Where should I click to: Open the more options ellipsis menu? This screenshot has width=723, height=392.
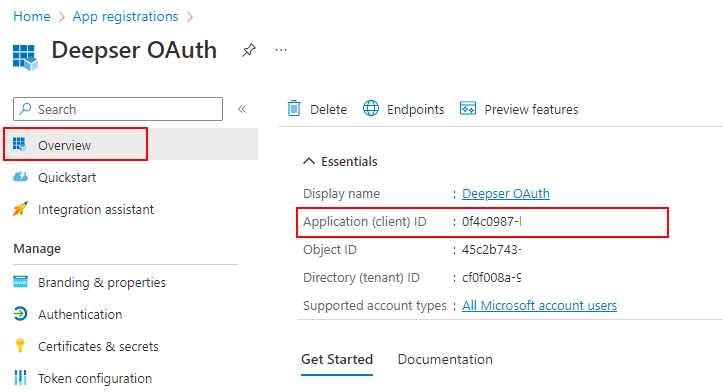(x=281, y=50)
